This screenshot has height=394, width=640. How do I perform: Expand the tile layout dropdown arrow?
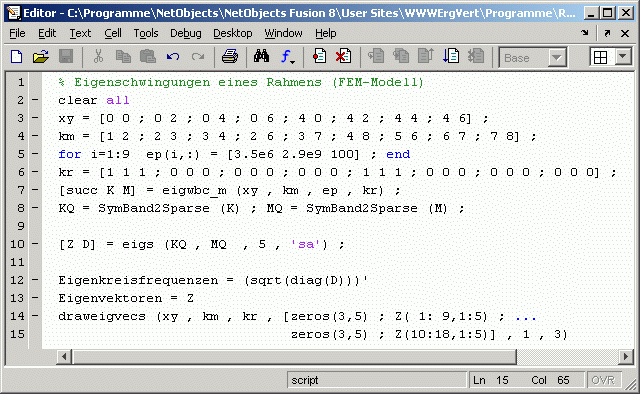coord(623,57)
